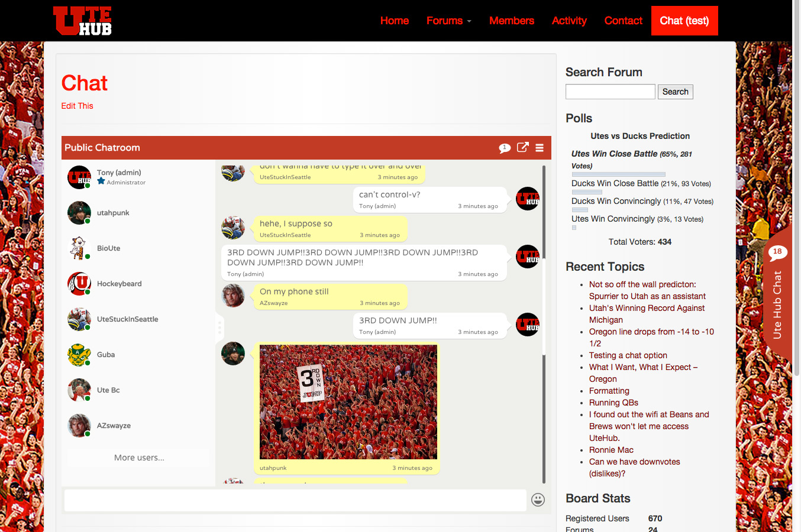Focus the chat message input field

[295, 500]
